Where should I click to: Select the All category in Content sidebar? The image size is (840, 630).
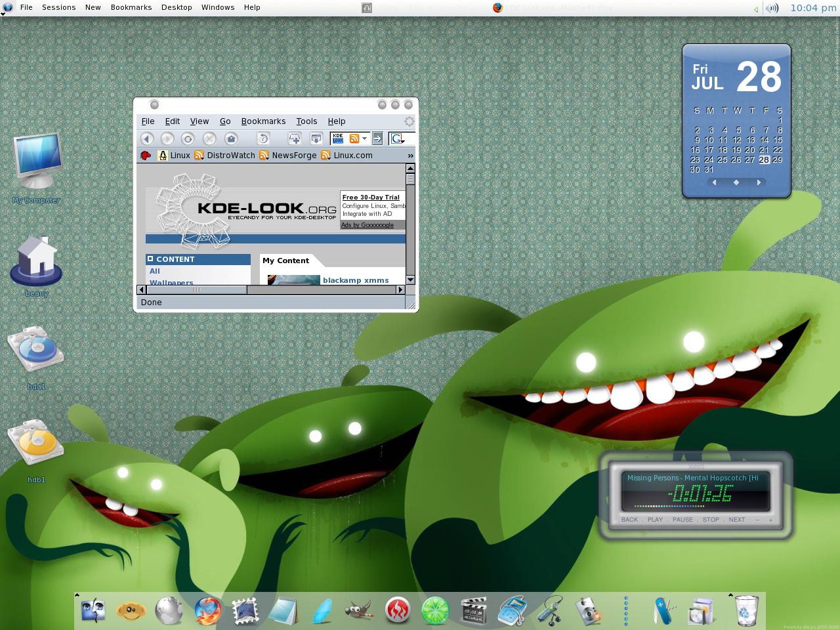[x=155, y=271]
